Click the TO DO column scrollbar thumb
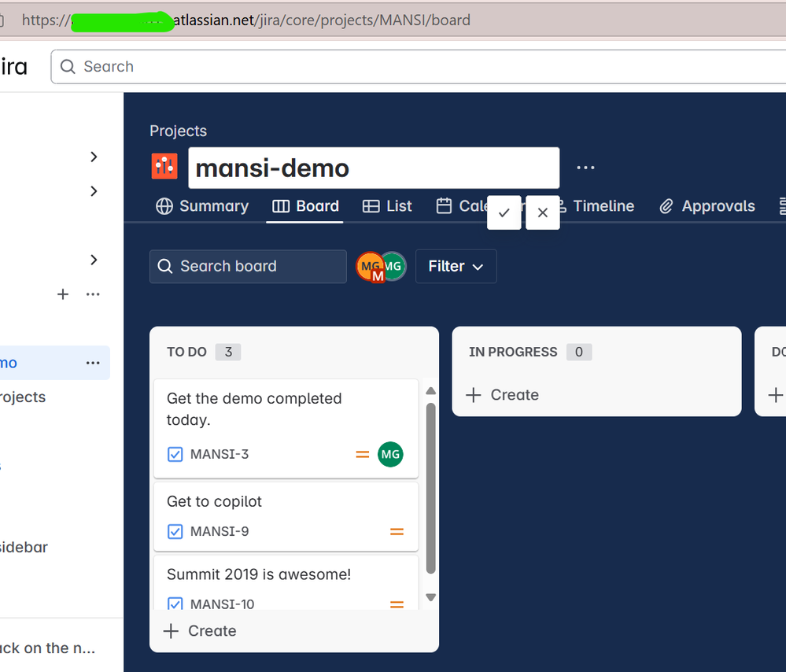Image resolution: width=786 pixels, height=672 pixels. (430, 488)
